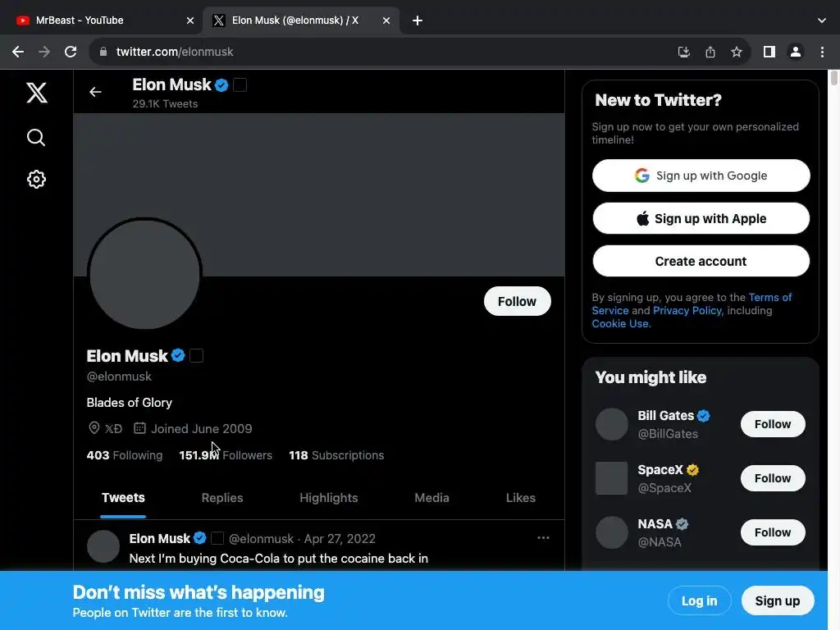This screenshot has height=630, width=840.
Task: Open the 118 Subscriptions list
Action: [336, 455]
